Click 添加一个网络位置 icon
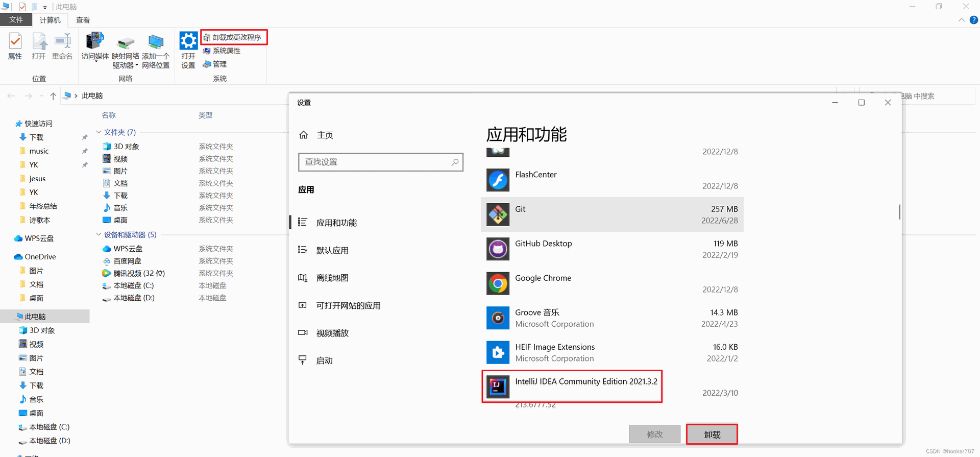The height and width of the screenshot is (457, 980). [156, 42]
